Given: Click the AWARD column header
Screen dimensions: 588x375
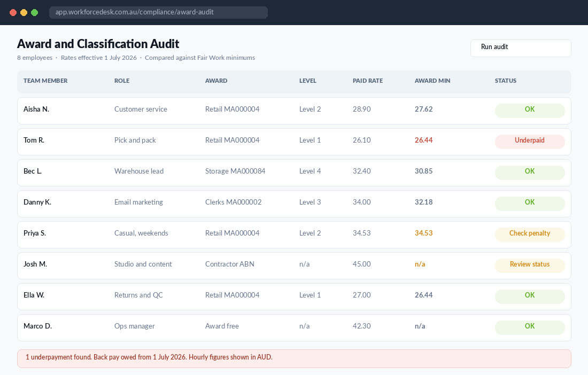Looking at the screenshot, I should 216,81.
